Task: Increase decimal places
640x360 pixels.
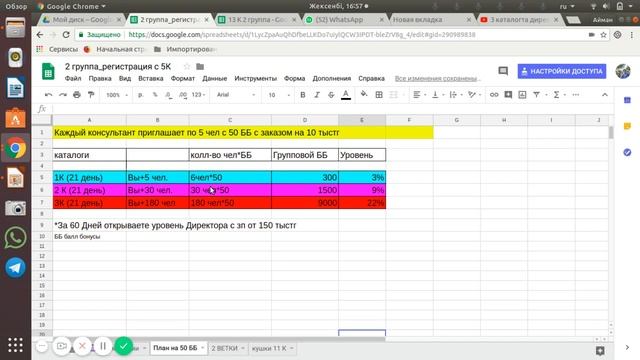Action: tap(182, 95)
